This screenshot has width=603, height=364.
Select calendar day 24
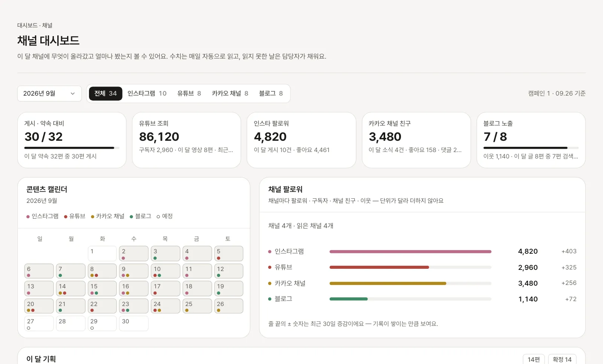click(x=165, y=306)
